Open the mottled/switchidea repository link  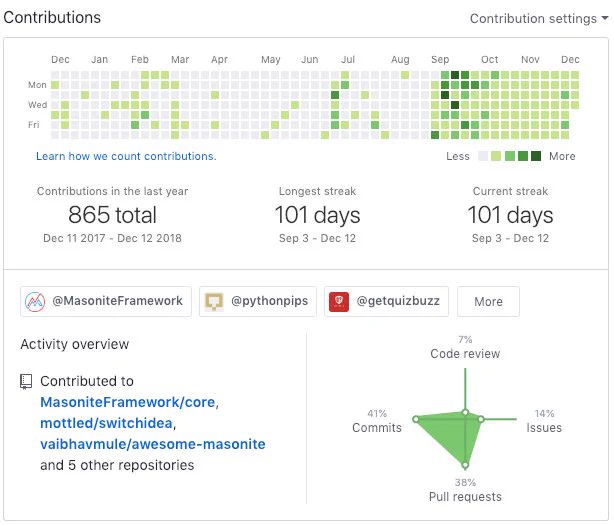point(106,423)
